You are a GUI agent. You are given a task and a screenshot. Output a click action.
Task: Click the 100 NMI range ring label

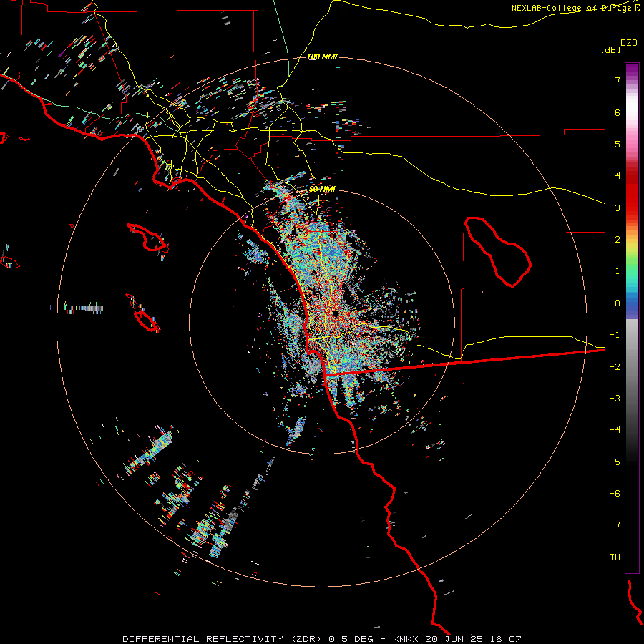(x=322, y=57)
